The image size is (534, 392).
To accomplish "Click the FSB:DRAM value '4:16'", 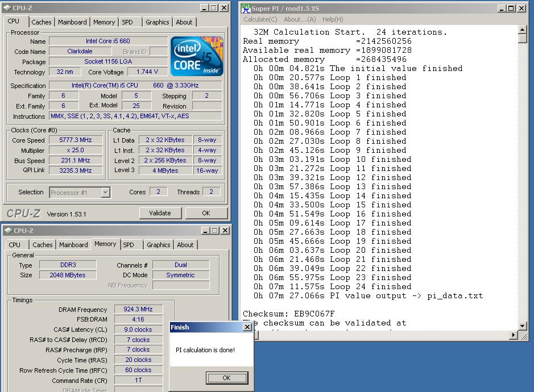I will point(138,319).
